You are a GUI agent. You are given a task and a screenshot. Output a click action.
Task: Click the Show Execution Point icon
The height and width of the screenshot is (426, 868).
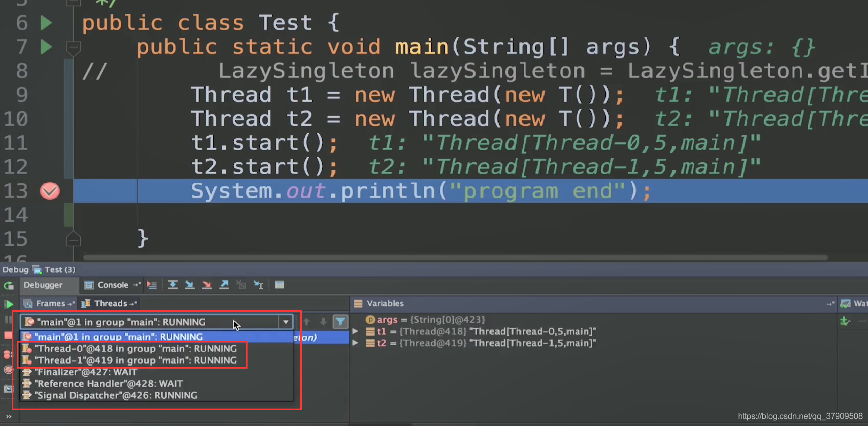pyautogui.click(x=152, y=285)
